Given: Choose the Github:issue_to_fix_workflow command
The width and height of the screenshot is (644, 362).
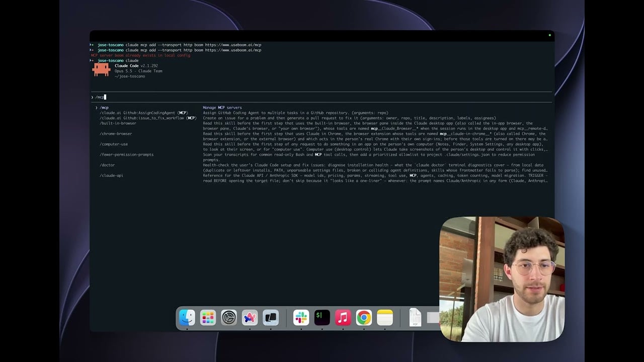Looking at the screenshot, I should [148, 118].
